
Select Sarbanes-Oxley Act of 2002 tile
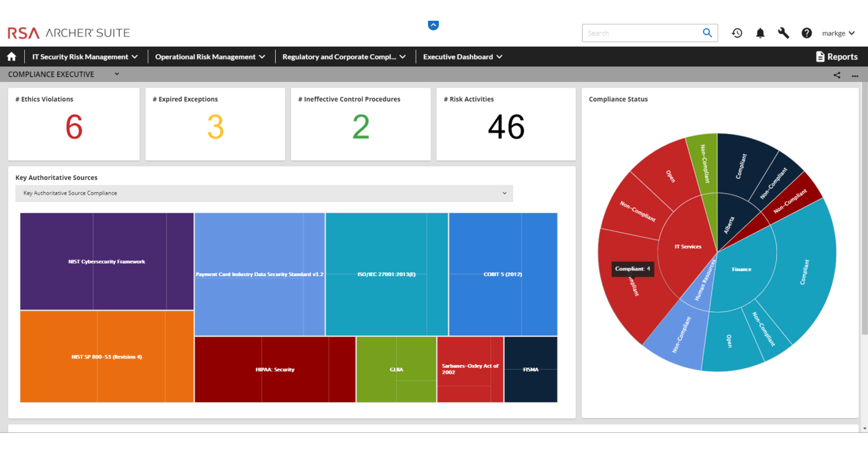point(470,369)
